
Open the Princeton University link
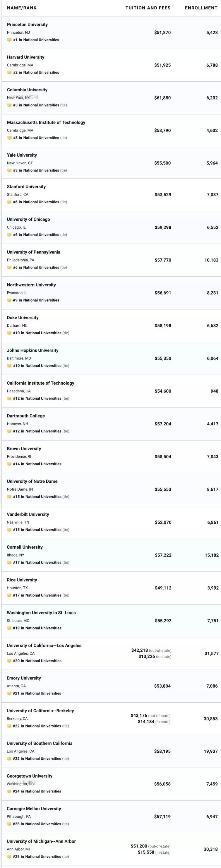(x=27, y=25)
